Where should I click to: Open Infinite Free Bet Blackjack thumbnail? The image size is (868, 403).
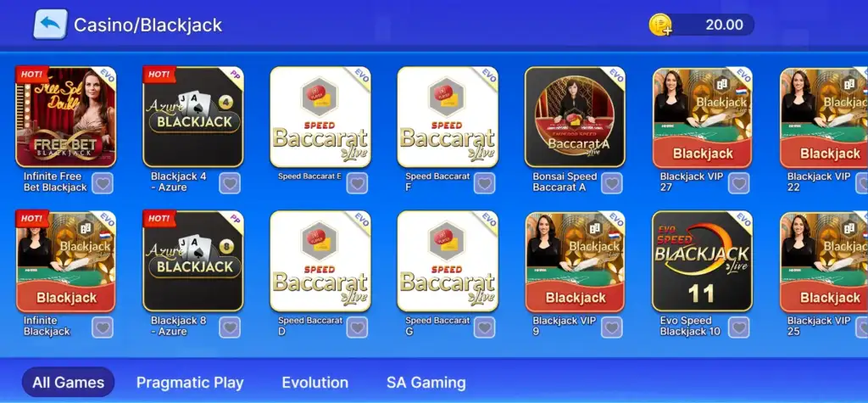tap(66, 117)
